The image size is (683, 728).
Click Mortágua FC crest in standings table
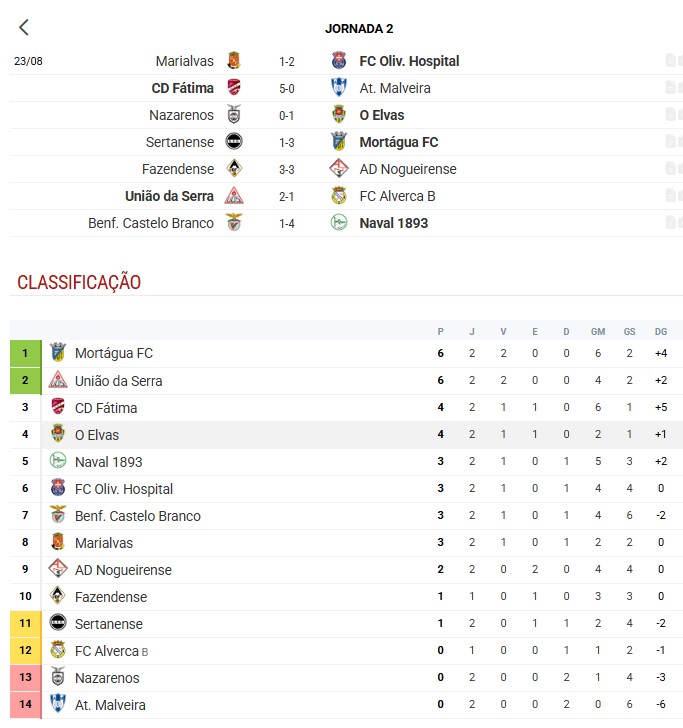tap(58, 353)
